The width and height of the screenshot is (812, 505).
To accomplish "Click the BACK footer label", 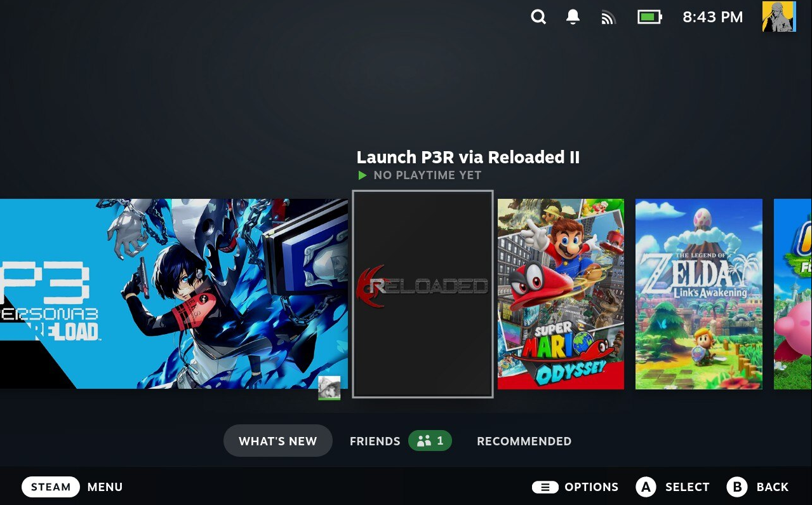I will point(772,487).
